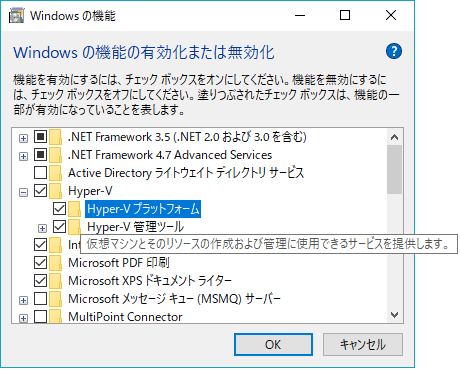Click folder icon beside Microsoft XPS ドキュメント ライター
The image size is (460, 370).
pyautogui.click(x=55, y=281)
